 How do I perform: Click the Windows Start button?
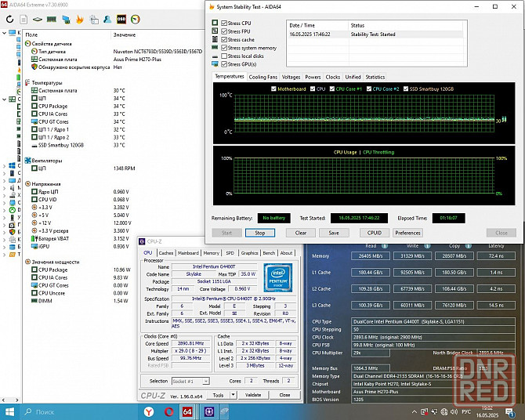click(x=9, y=411)
